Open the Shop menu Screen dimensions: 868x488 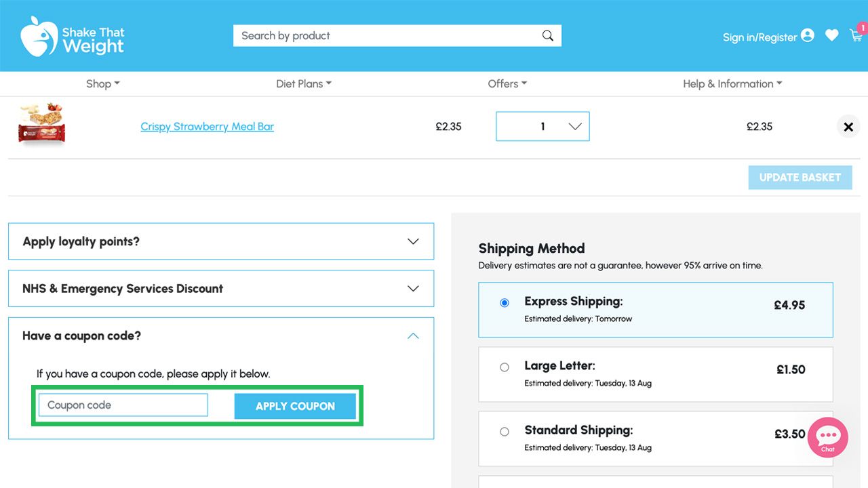[103, 84]
